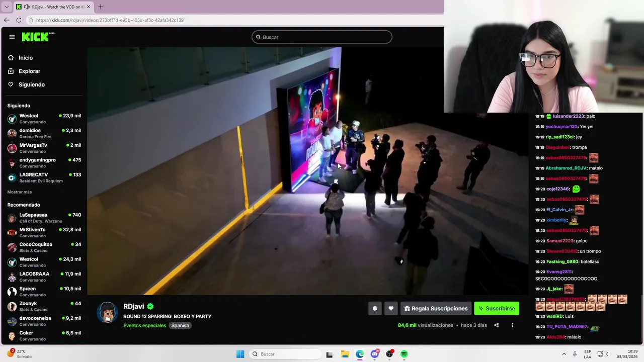Open volume control in system tray
The width and height of the screenshot is (644, 362).
pyautogui.click(x=607, y=354)
